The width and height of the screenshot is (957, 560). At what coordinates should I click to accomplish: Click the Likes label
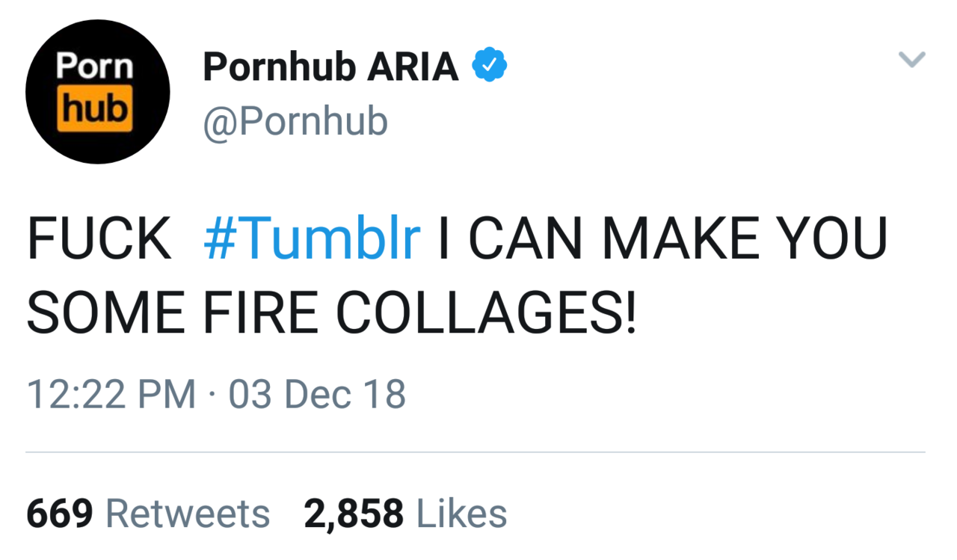tap(461, 514)
